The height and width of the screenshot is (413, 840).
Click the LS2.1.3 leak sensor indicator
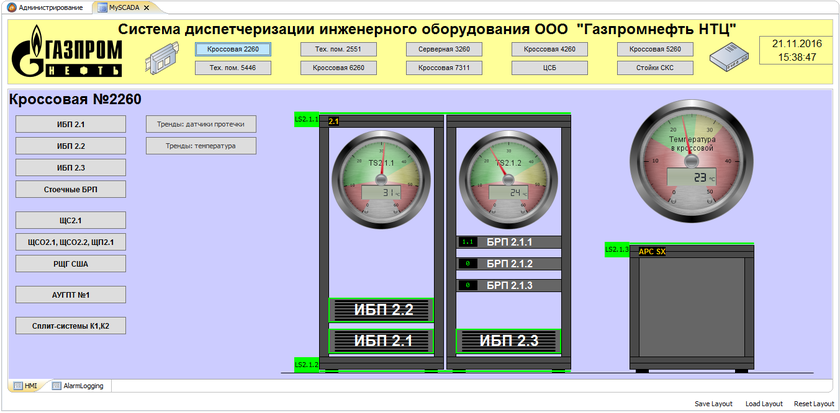(616, 250)
